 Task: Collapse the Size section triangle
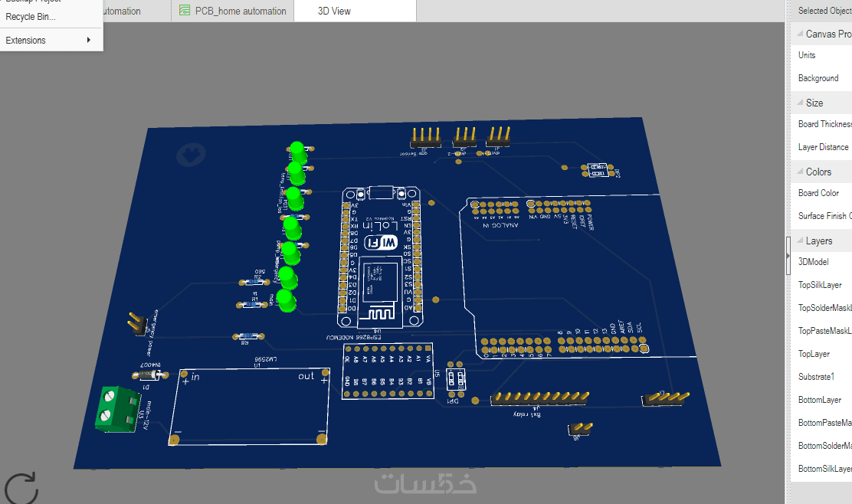point(800,103)
